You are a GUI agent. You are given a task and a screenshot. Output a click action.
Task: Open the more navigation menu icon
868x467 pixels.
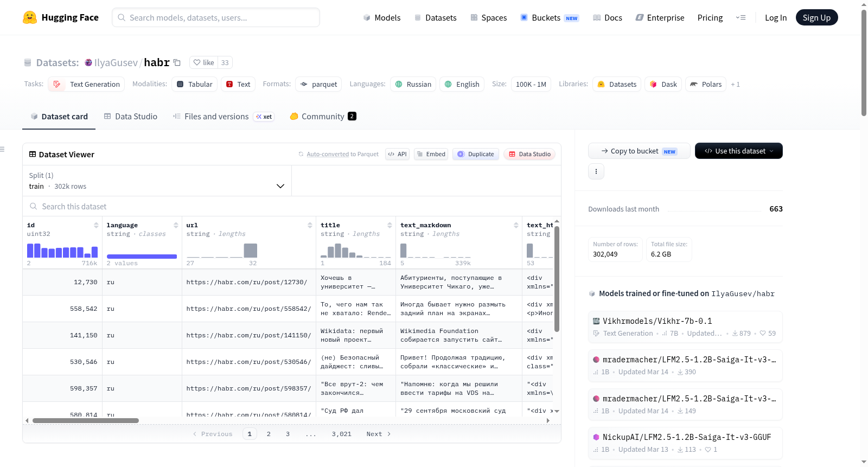point(741,17)
